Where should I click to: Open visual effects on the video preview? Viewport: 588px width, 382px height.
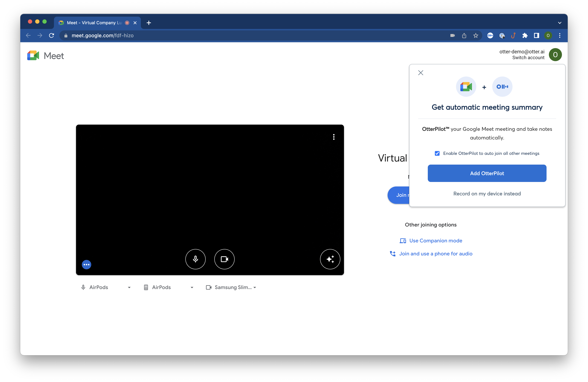pyautogui.click(x=330, y=259)
